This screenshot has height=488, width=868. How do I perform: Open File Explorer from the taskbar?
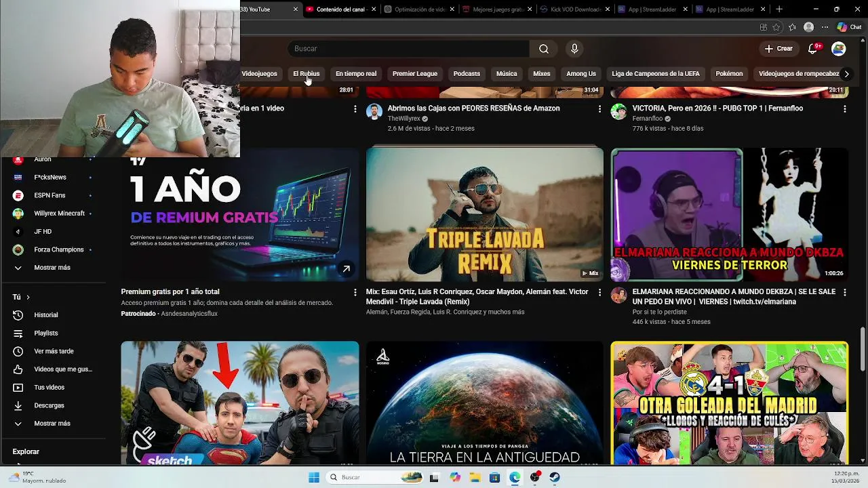(475, 477)
